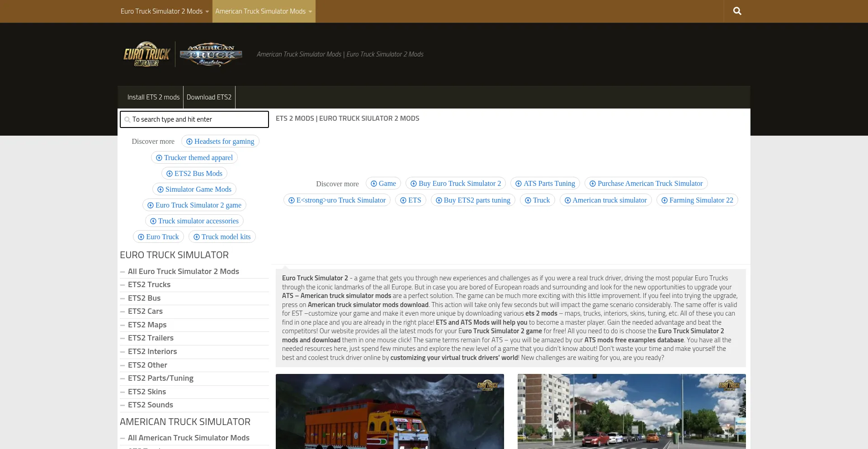Expand Euro Truck Simulator 2 Mods dropdown
Viewport: 868px width, 449px height.
pos(165,11)
